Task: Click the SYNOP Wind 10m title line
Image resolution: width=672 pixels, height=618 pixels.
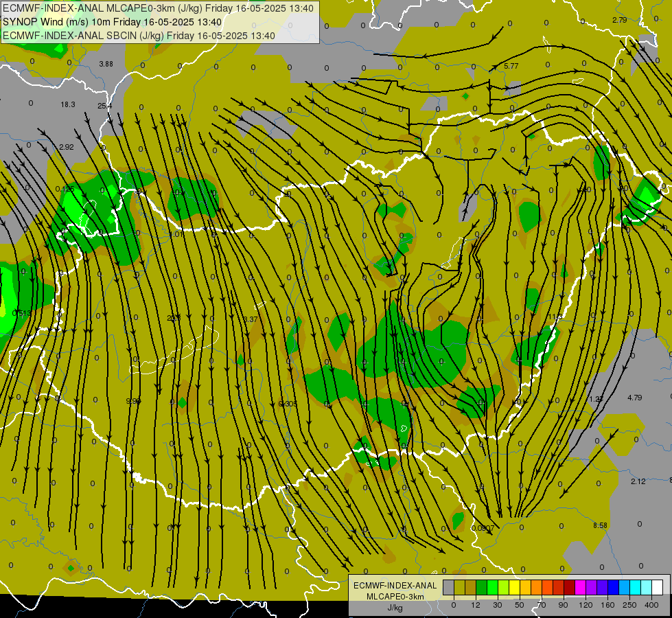Action: click(113, 22)
